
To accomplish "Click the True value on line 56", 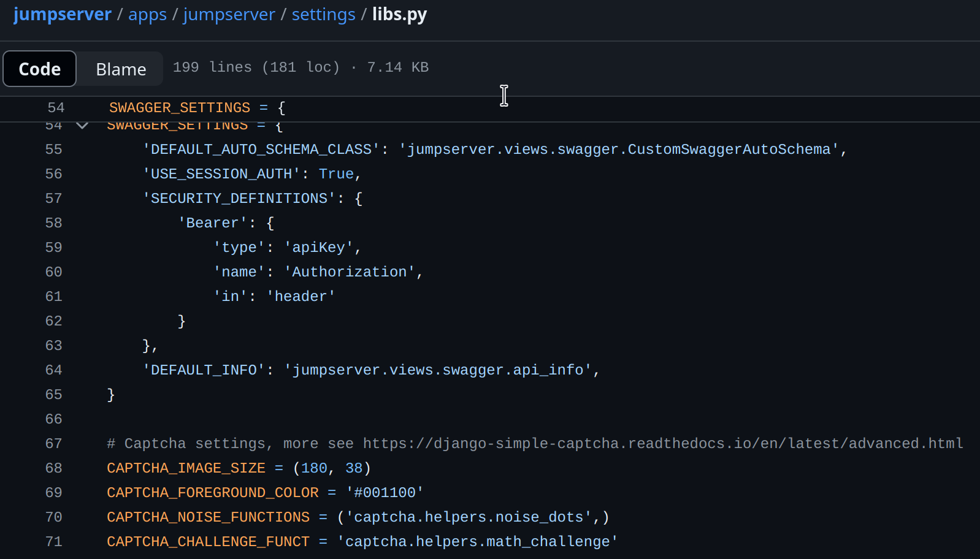I will [x=336, y=174].
